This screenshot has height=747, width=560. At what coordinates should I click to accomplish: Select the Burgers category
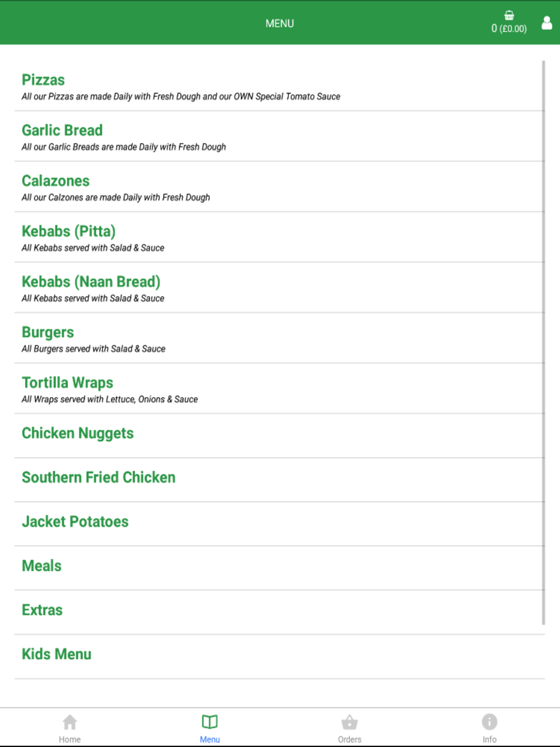[x=279, y=338]
